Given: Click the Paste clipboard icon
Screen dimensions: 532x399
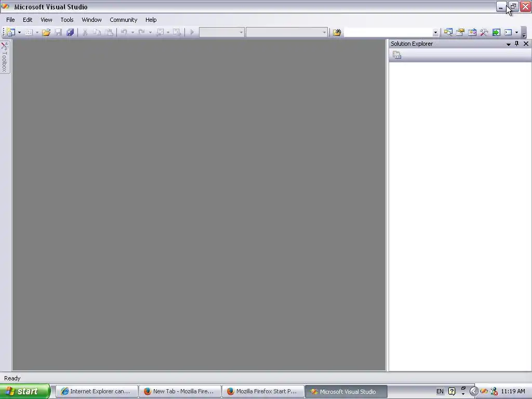Looking at the screenshot, I should (109, 32).
